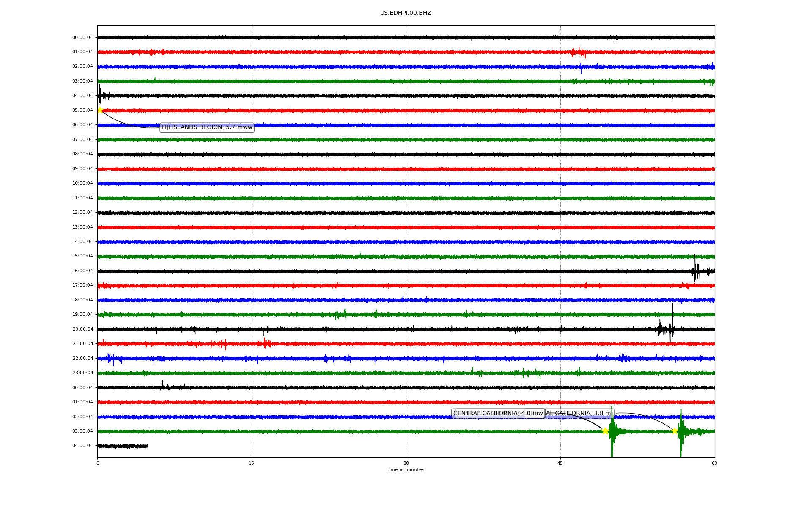812x508 pixels.
Task: Click the large green 4.0 mw waveform burst
Action: coord(612,431)
